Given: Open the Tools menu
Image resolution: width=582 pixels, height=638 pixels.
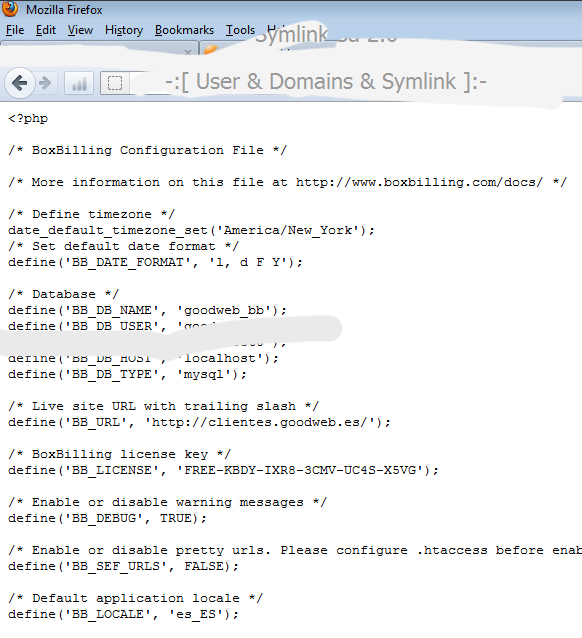Looking at the screenshot, I should point(240,30).
